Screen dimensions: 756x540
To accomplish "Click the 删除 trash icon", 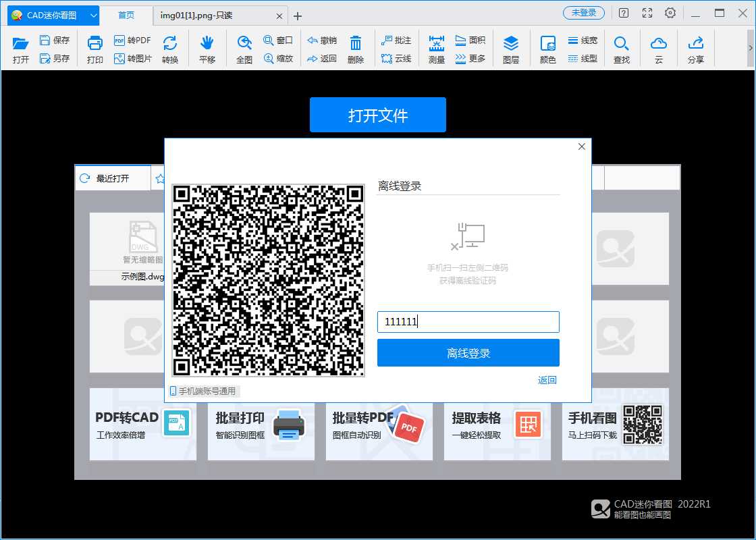I will pos(355,50).
